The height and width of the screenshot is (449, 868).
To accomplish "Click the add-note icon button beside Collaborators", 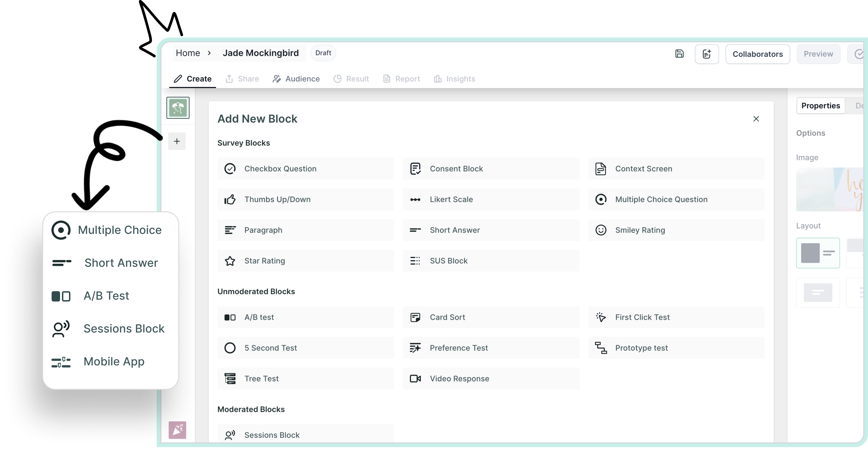I will click(707, 54).
